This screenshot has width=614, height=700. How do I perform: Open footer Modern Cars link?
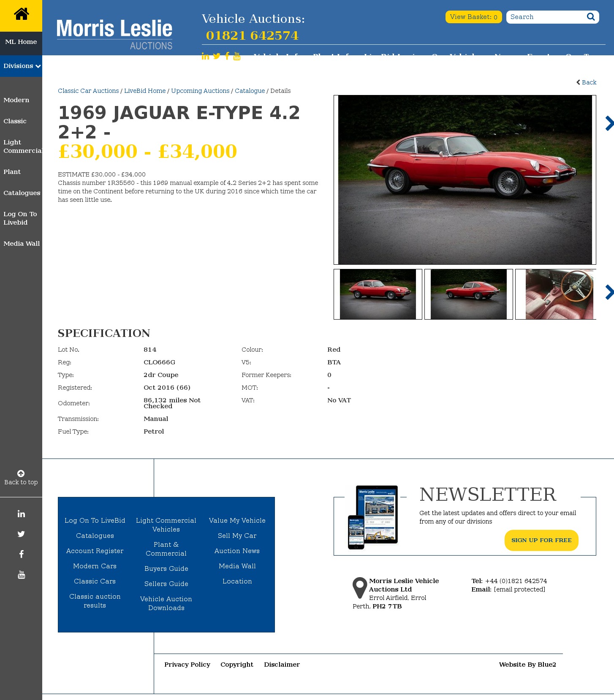(x=95, y=566)
